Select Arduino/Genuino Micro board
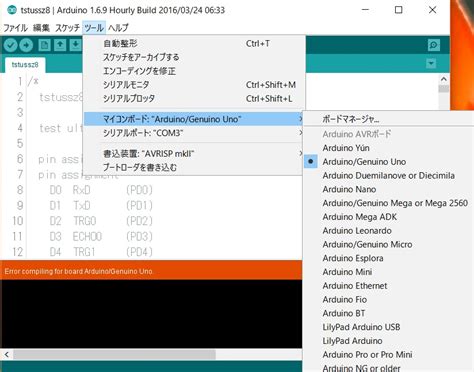Screen dimensions: 474x372 click(x=367, y=244)
